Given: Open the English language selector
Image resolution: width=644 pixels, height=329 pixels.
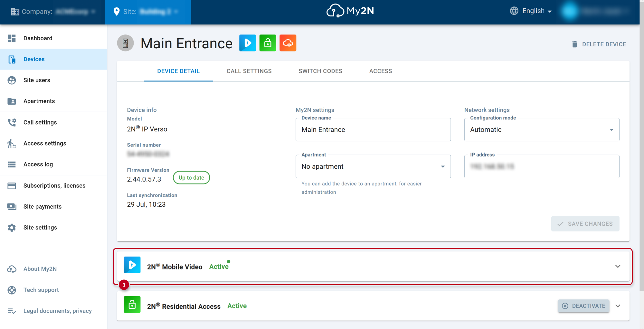Looking at the screenshot, I should click(531, 11).
